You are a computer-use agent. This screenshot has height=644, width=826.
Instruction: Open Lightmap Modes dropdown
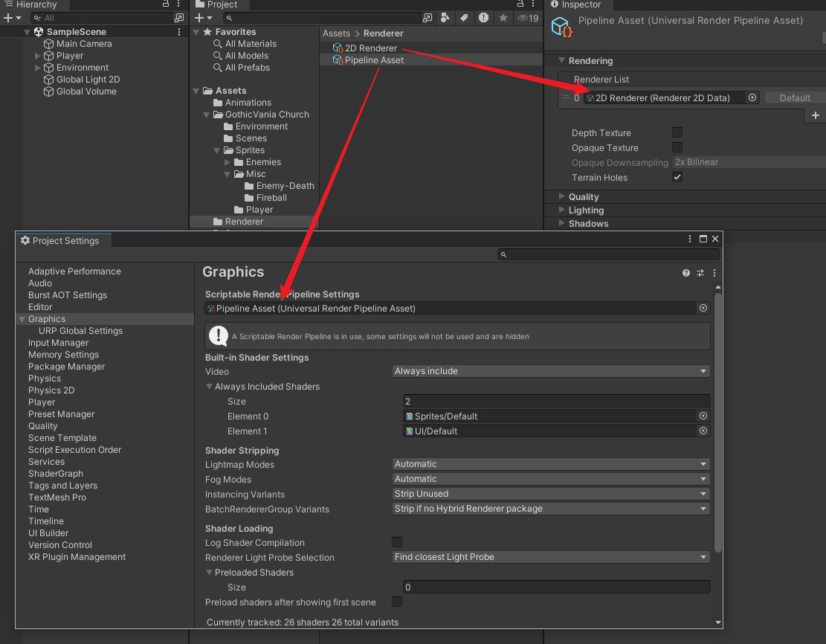point(551,464)
